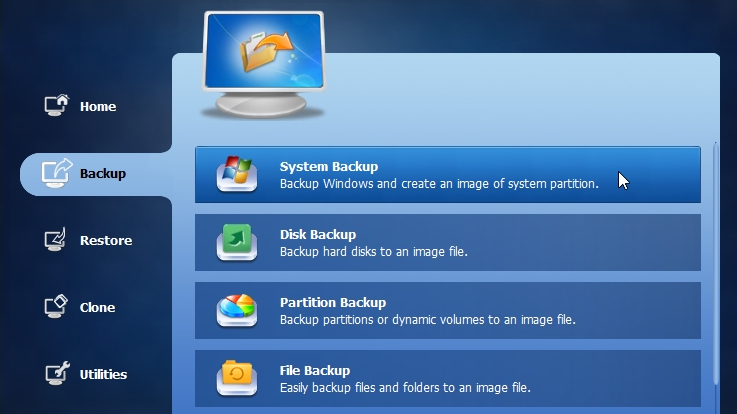The width and height of the screenshot is (737, 414).
Task: Select Partition Backup option
Action: (447, 311)
